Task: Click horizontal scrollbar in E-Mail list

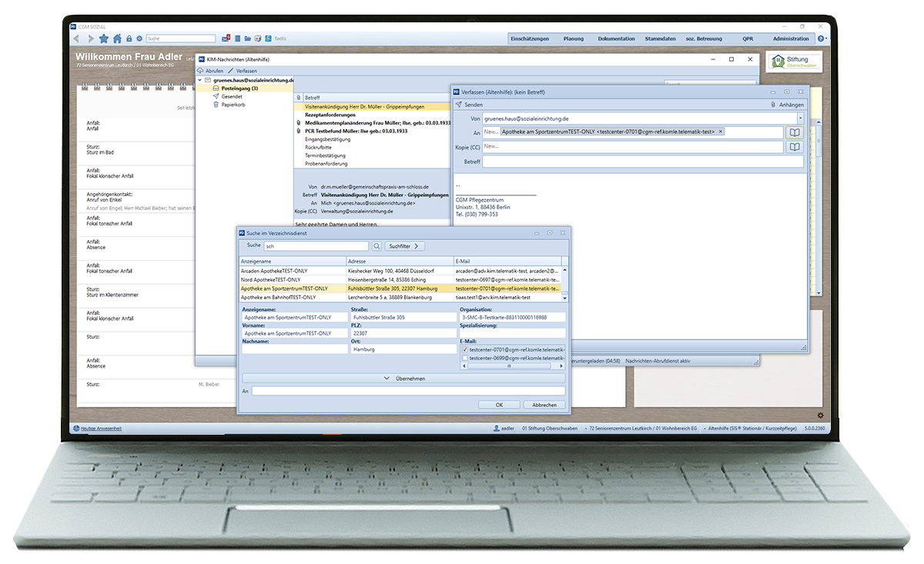Action: pyautogui.click(x=508, y=366)
